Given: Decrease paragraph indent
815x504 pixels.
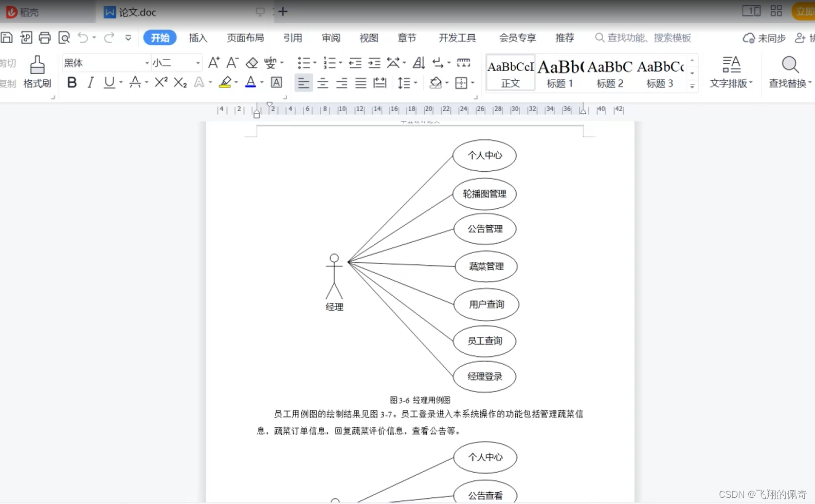Looking at the screenshot, I should tap(355, 63).
